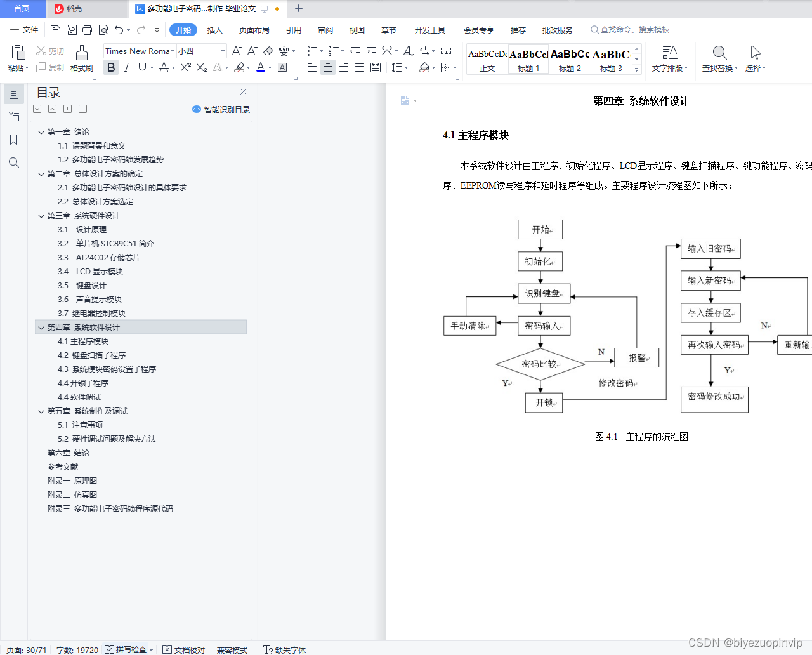This screenshot has width=812, height=655.
Task: Expand the styles gallery arrow
Action: point(637,69)
